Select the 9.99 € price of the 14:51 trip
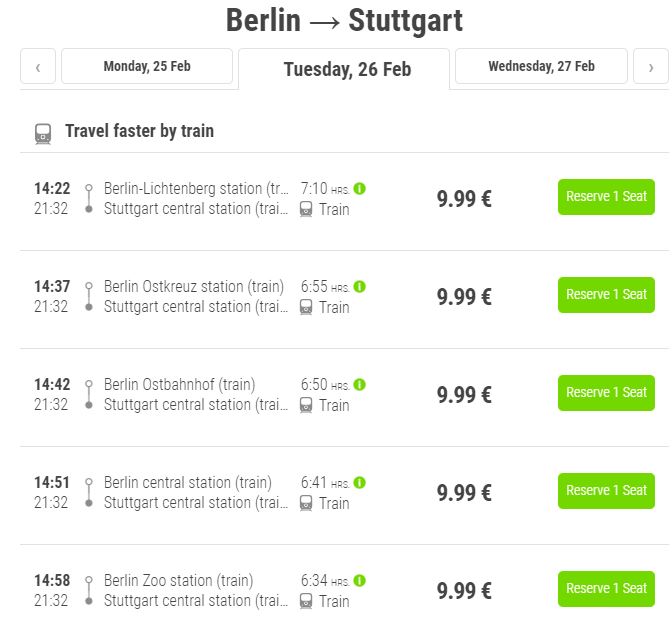Screen dimensions: 672x640 click(464, 493)
